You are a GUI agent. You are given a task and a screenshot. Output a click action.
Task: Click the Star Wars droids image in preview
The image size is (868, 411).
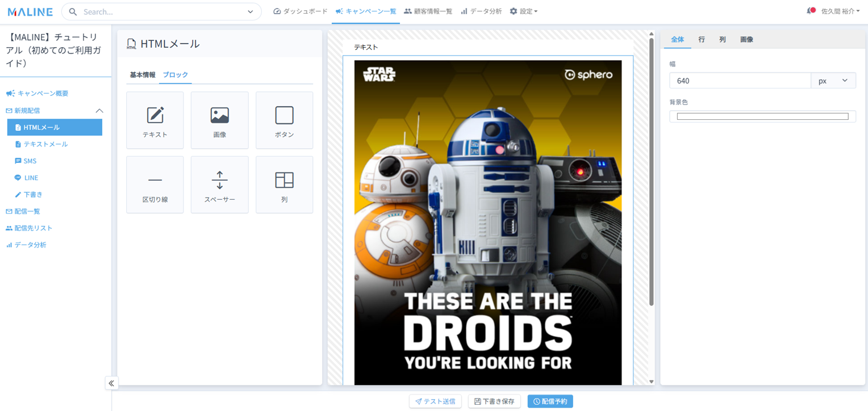(x=488, y=223)
